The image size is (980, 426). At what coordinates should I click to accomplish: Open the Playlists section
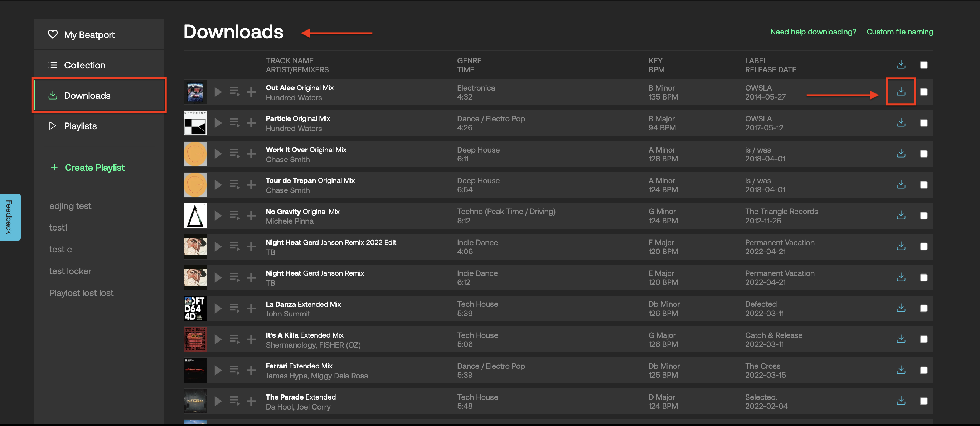99,126
